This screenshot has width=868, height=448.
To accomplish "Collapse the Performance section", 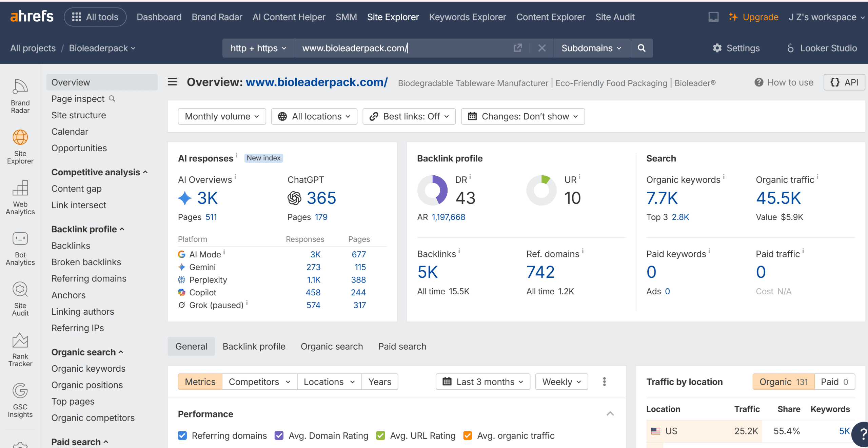I will [x=610, y=414].
